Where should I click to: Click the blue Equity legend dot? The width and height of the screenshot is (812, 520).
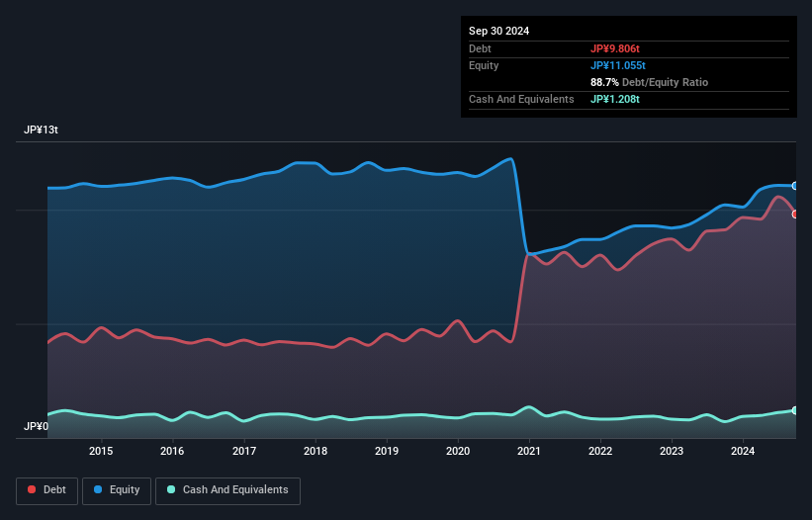(98, 489)
